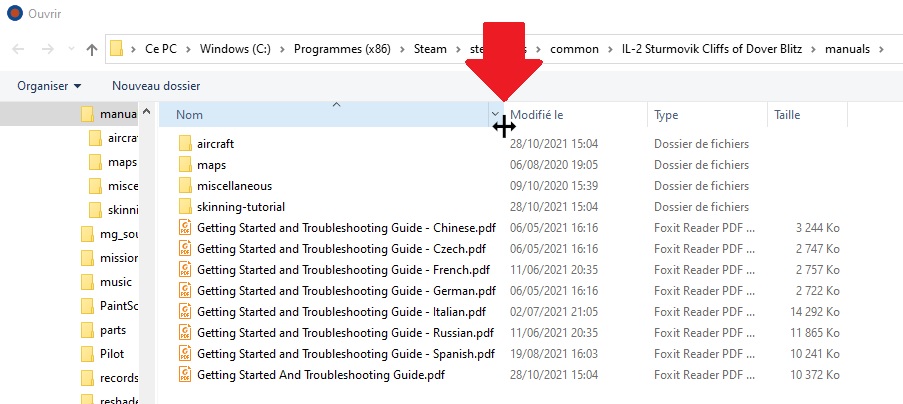Image resolution: width=903 pixels, height=404 pixels.
Task: Go up one folder level
Action: coord(92,49)
